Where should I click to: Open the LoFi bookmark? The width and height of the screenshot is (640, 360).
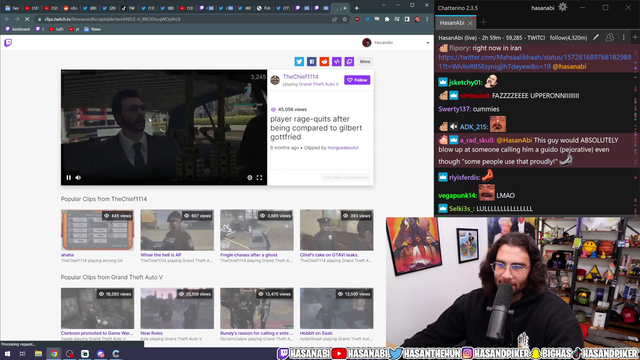tap(56, 29)
